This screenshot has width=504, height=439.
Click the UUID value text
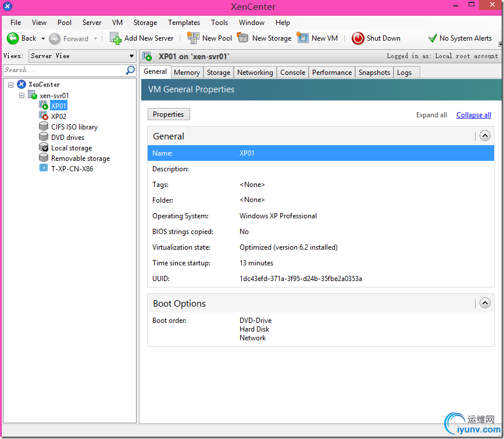[x=301, y=278]
